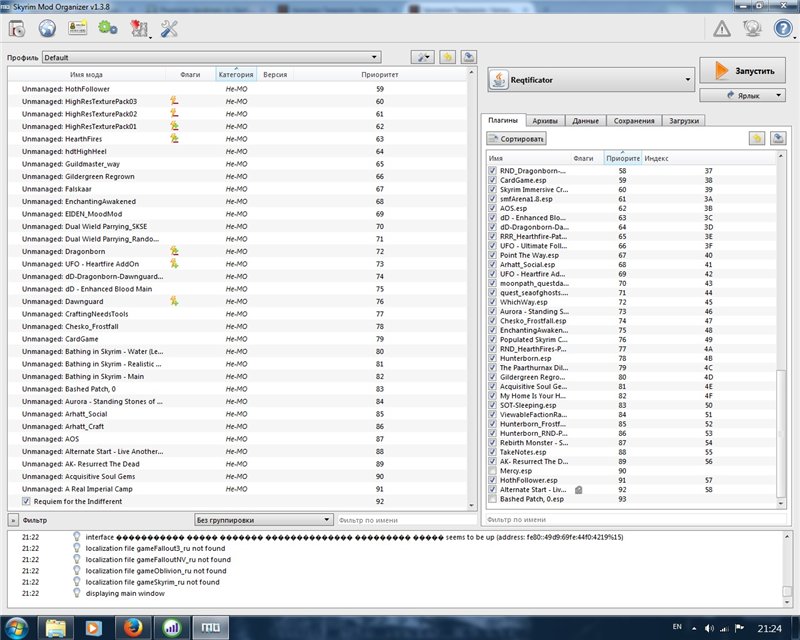Uncheck the HothFollower.esp checkbox
The width and height of the screenshot is (800, 640).
[x=492, y=480]
